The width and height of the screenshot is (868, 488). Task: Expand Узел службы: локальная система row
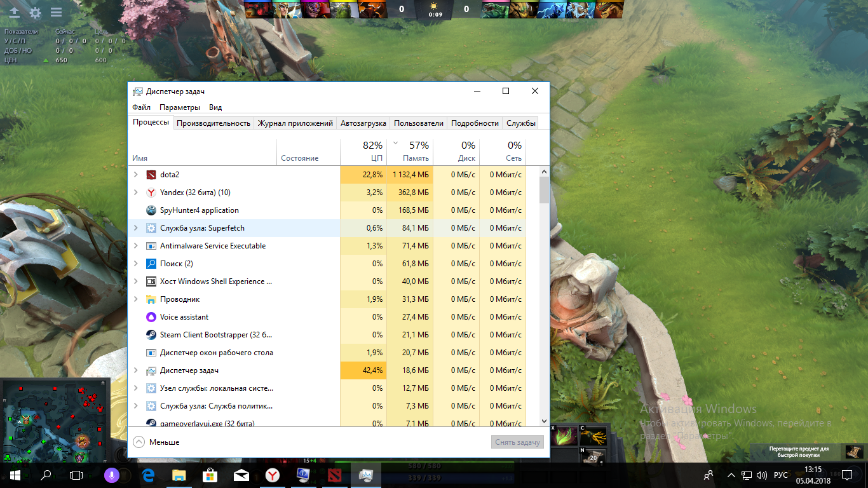click(135, 388)
